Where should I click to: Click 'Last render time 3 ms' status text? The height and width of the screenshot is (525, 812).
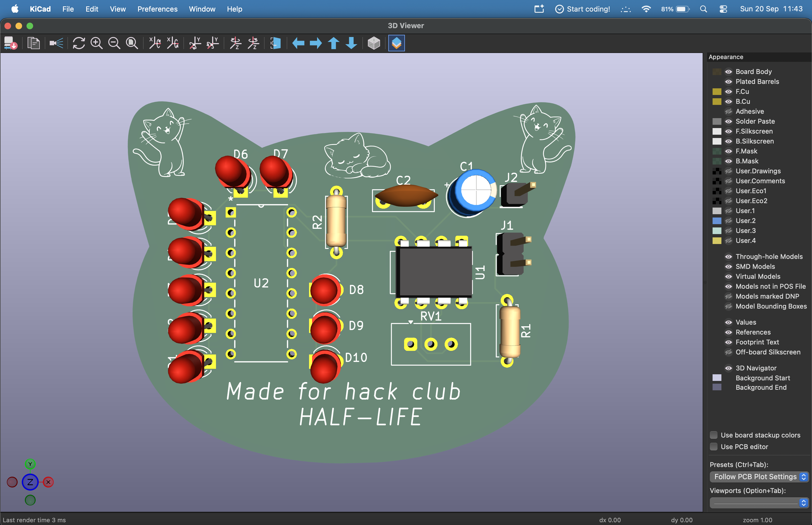click(x=34, y=520)
